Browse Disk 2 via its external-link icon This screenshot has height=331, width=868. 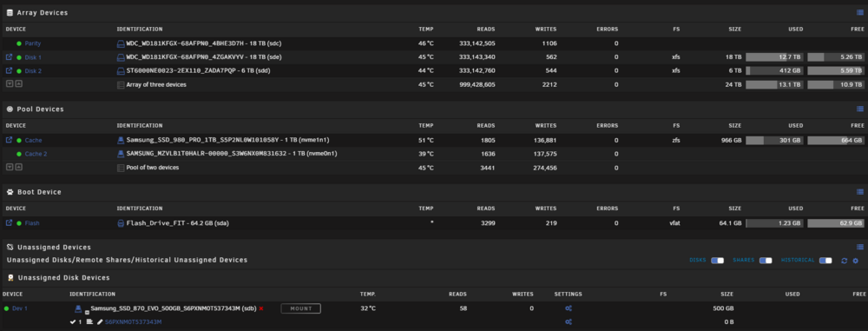9,70
